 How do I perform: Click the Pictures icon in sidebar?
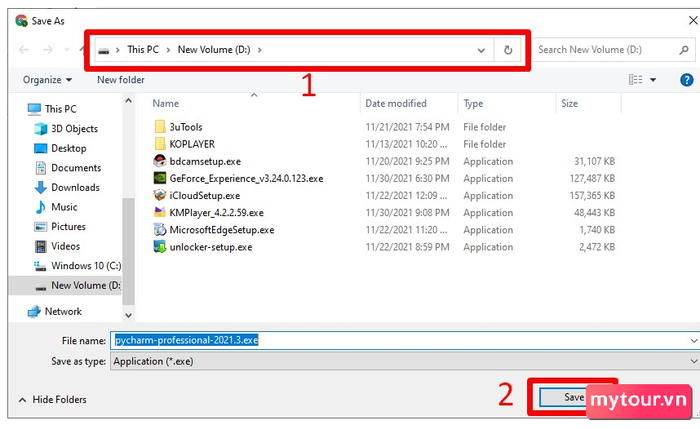coord(41,227)
